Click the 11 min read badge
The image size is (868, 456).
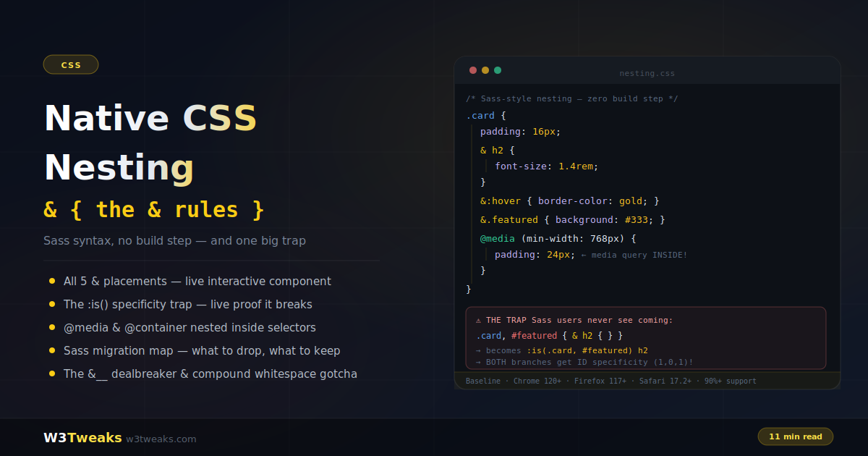pyautogui.click(x=796, y=436)
